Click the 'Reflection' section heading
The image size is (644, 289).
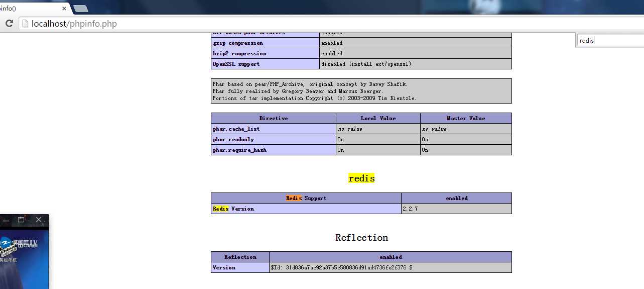(361, 238)
